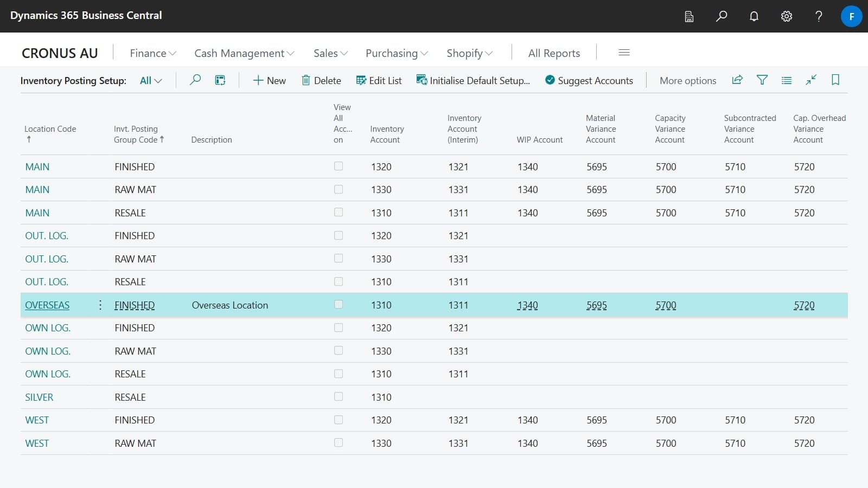Open the OVERSEAS location code link
Screen dimensions: 868x488
pyautogui.click(x=47, y=305)
